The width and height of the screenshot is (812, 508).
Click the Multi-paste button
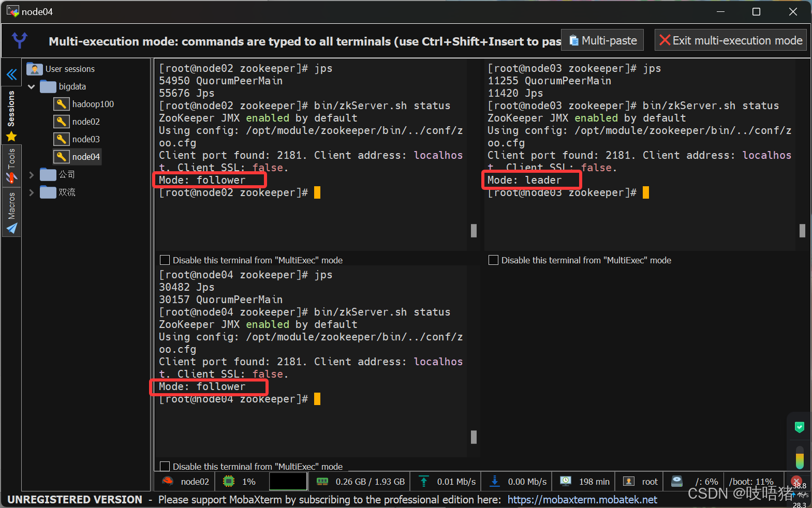602,40
